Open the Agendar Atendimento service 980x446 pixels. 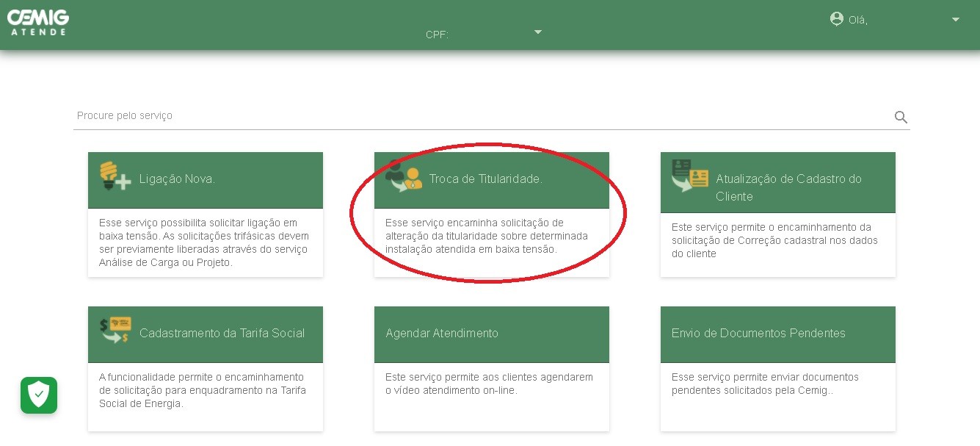(491, 334)
